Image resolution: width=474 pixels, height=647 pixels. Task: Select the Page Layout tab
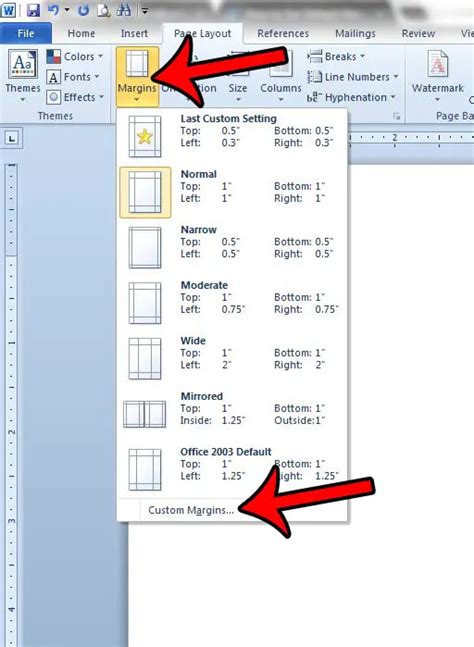203,33
